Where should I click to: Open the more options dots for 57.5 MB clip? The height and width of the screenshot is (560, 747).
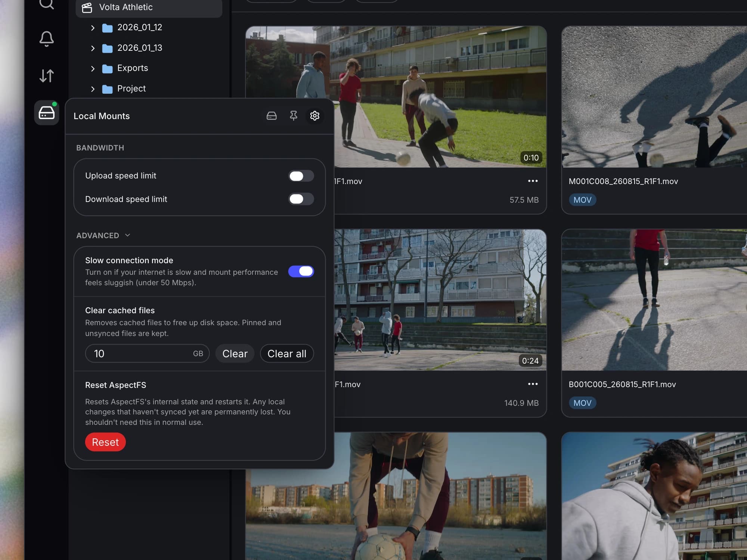pyautogui.click(x=533, y=181)
